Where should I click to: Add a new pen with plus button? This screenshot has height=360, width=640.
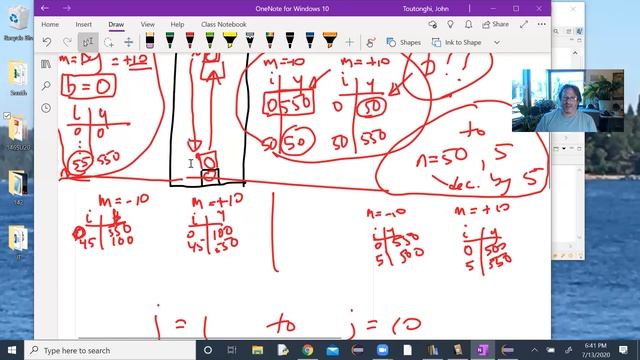point(349,42)
